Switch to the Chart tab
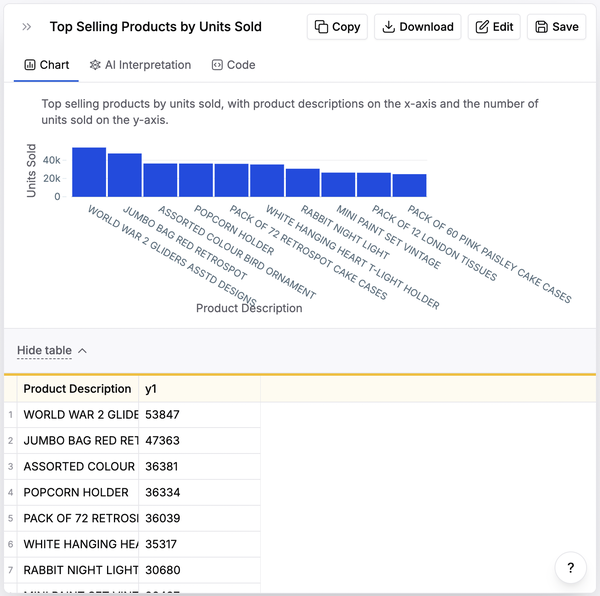This screenshot has width=600, height=596. (x=47, y=65)
